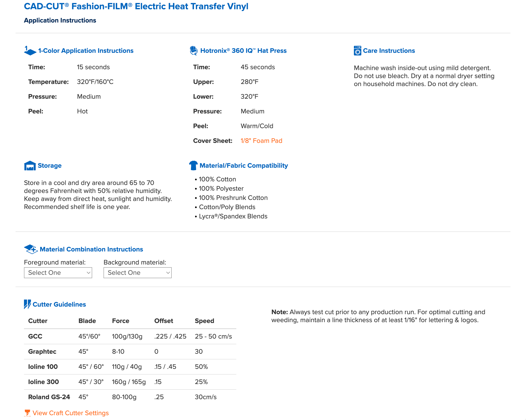Click the Storage warehouse icon
Screen dimensions: 526x420
pyautogui.click(x=30, y=165)
